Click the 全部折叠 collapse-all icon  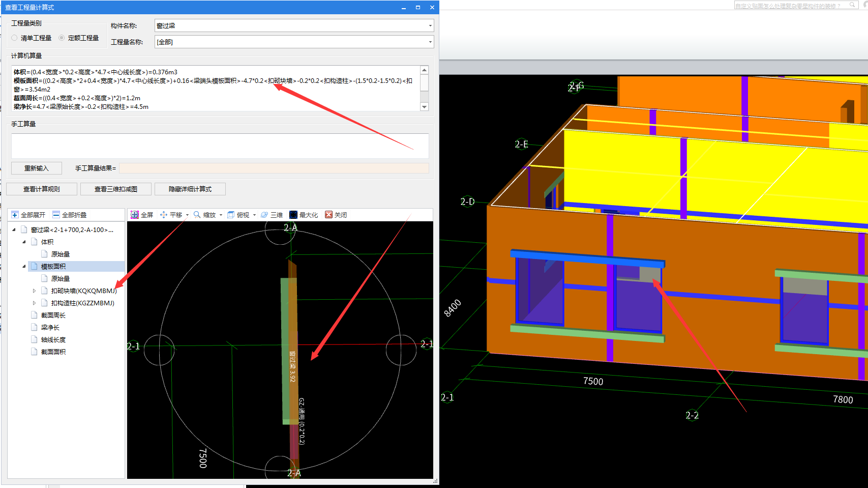(x=56, y=215)
